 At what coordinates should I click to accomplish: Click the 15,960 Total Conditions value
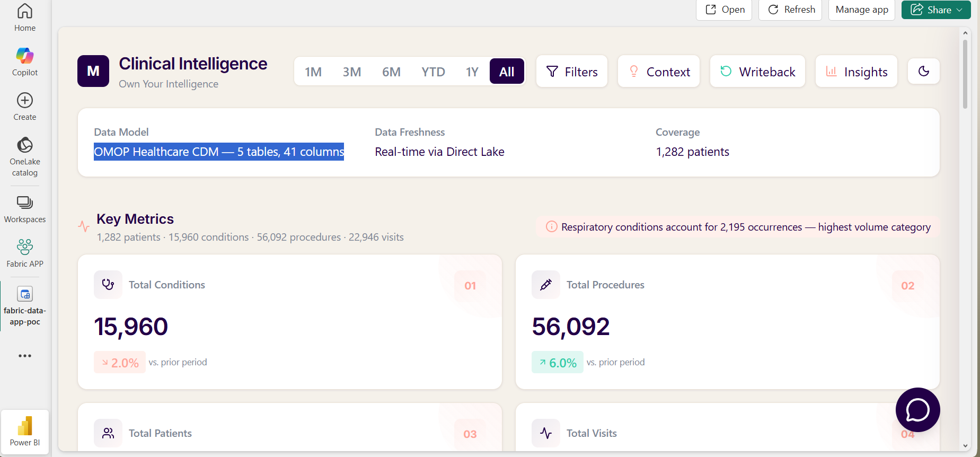coord(131,327)
